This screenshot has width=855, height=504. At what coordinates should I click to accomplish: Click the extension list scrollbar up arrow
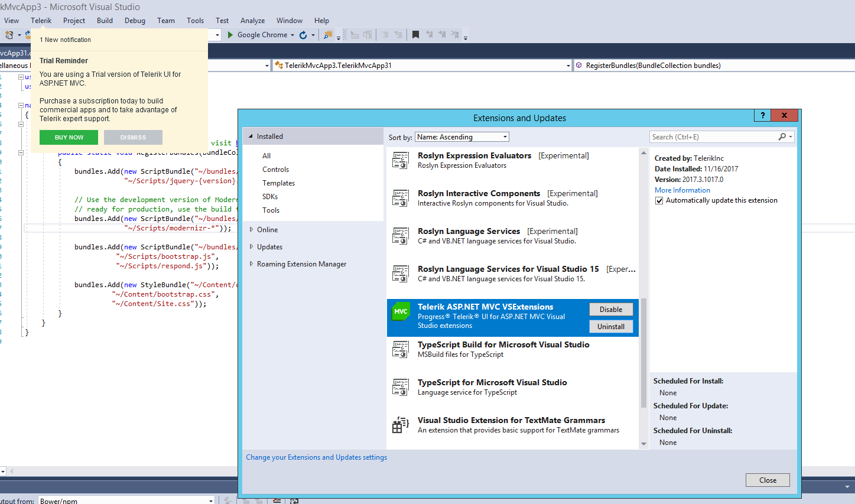(643, 152)
